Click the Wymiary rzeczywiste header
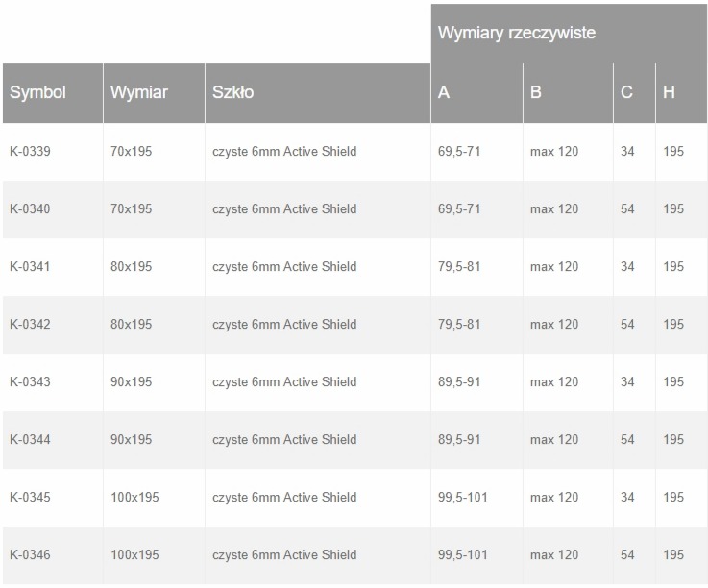 (x=517, y=34)
